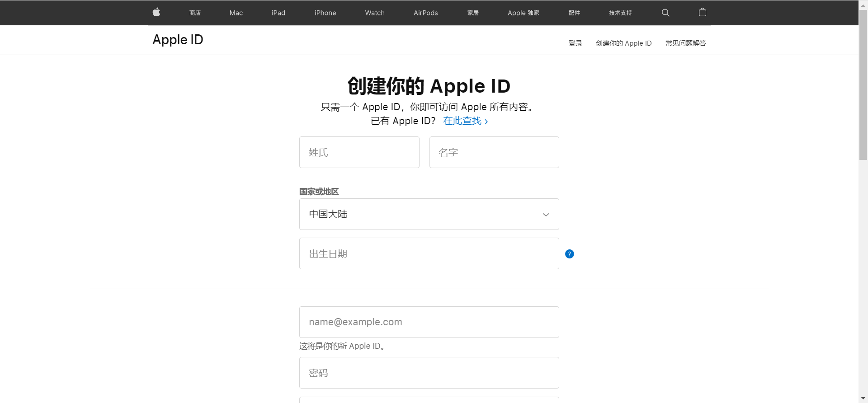The image size is (868, 403).
Task: Open the Apple 独家 menu item
Action: point(524,13)
